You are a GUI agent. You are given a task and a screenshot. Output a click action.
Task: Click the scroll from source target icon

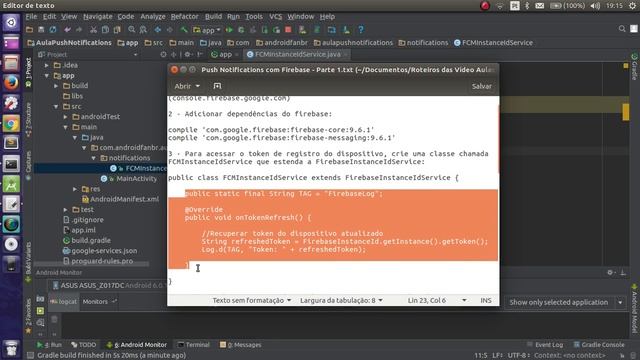pos(163,54)
